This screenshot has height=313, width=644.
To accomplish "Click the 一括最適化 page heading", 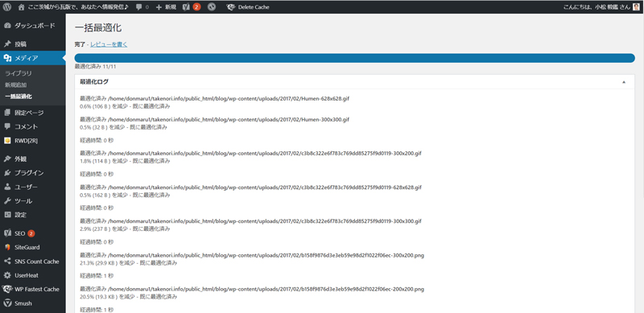I will [98, 28].
